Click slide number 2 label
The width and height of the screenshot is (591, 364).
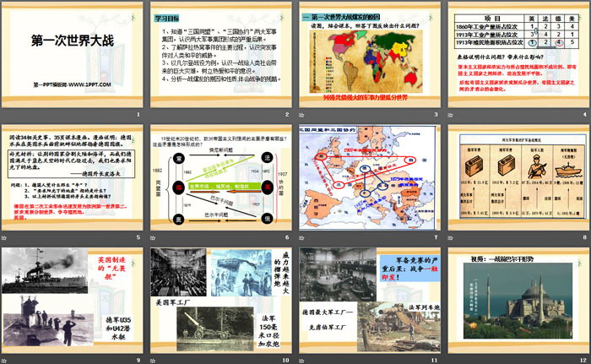(287, 114)
